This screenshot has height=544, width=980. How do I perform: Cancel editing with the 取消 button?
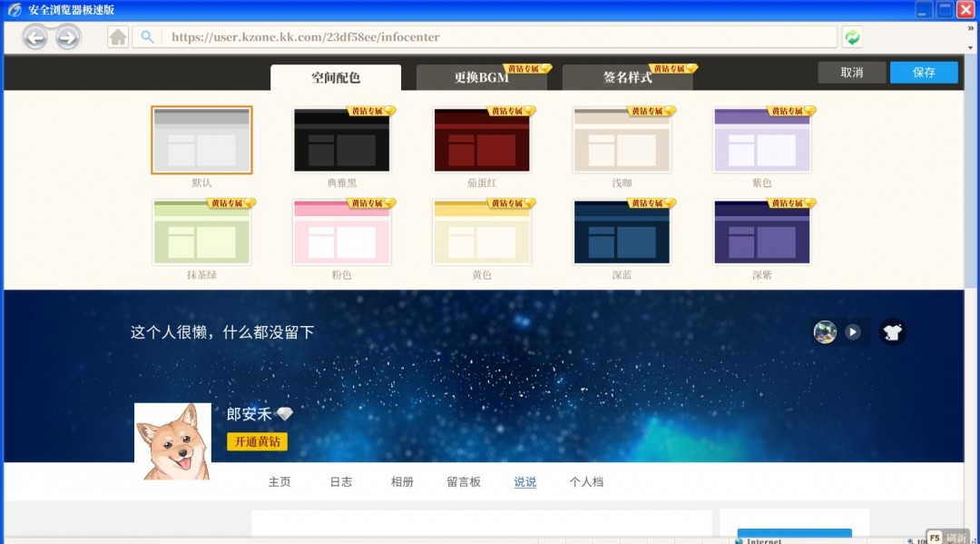coord(851,71)
